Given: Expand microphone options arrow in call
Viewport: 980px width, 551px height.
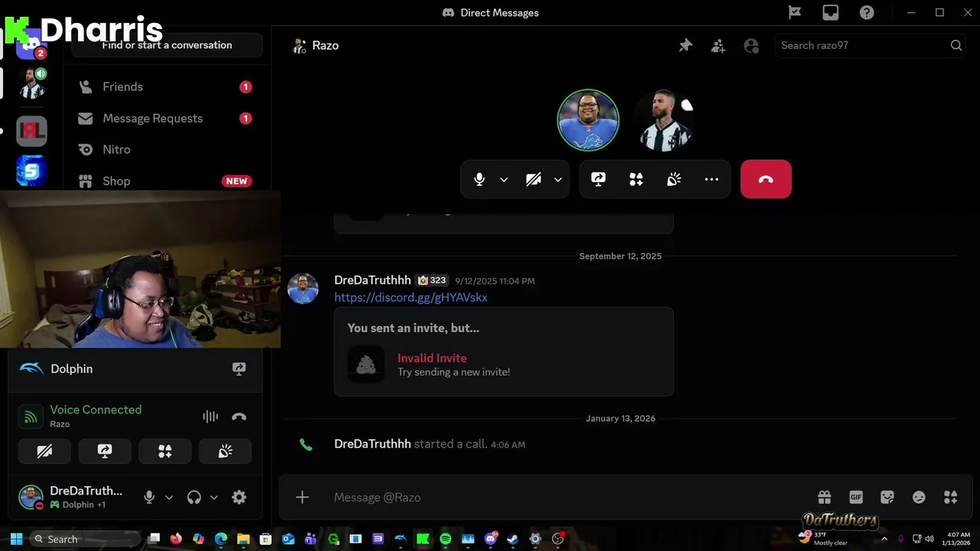Looking at the screenshot, I should point(504,179).
